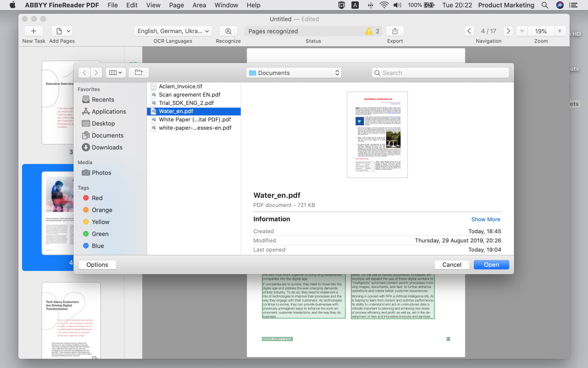
Task: Click the 4 / 17 page number field
Action: pyautogui.click(x=488, y=31)
